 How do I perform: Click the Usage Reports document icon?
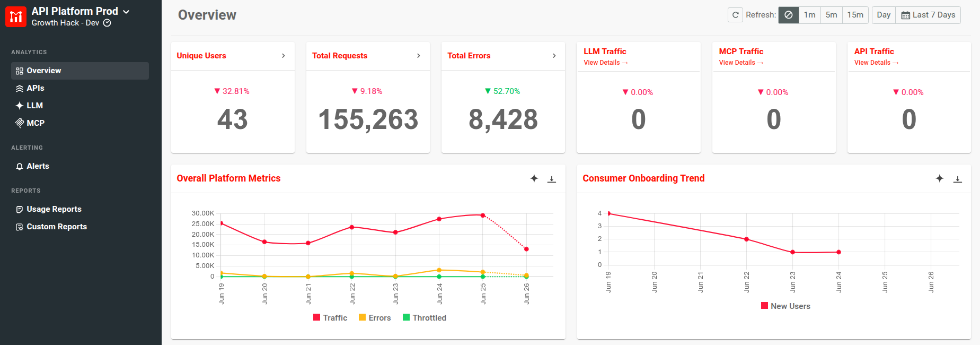pos(20,210)
